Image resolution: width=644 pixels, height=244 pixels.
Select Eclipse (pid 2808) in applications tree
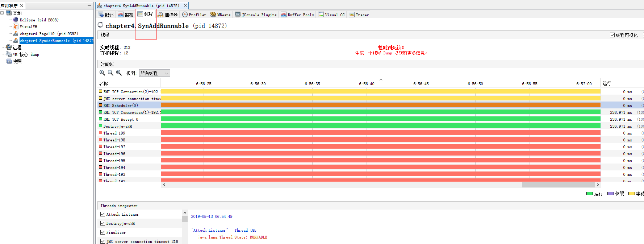[x=39, y=20]
